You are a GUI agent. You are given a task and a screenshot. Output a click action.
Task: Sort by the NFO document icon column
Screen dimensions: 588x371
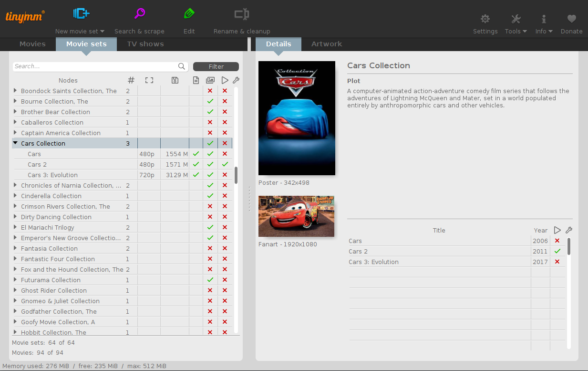196,80
